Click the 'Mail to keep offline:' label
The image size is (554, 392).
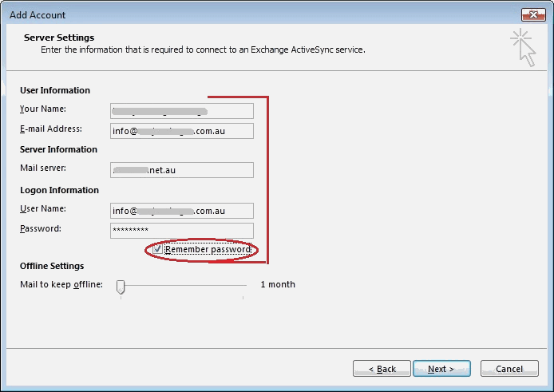pyautogui.click(x=61, y=284)
